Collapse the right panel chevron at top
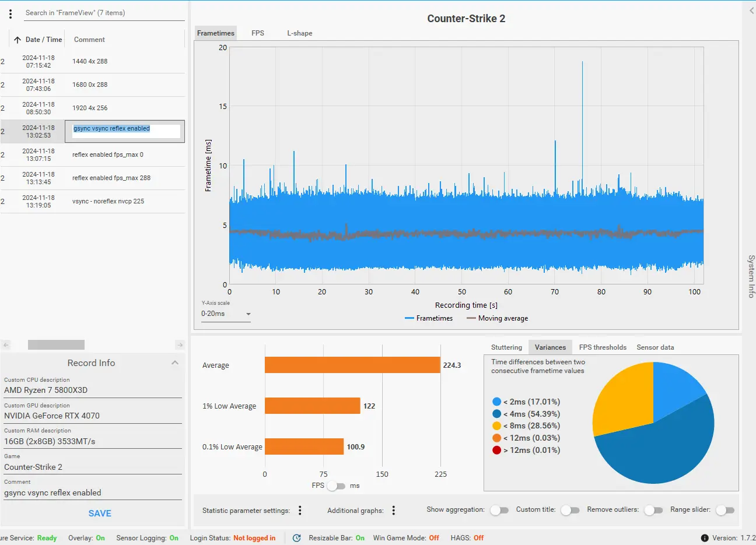Screen dimensions: 756x545 pyautogui.click(x=751, y=11)
